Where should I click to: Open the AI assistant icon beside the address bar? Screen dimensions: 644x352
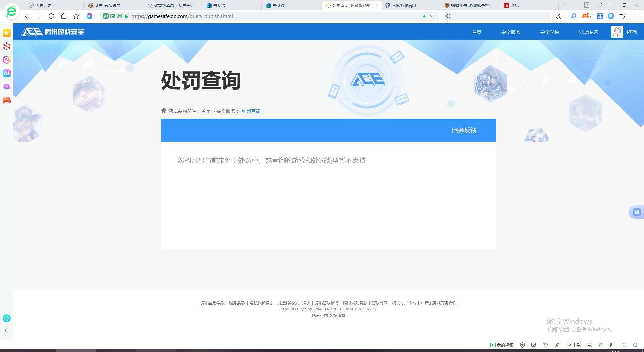pyautogui.click(x=90, y=16)
